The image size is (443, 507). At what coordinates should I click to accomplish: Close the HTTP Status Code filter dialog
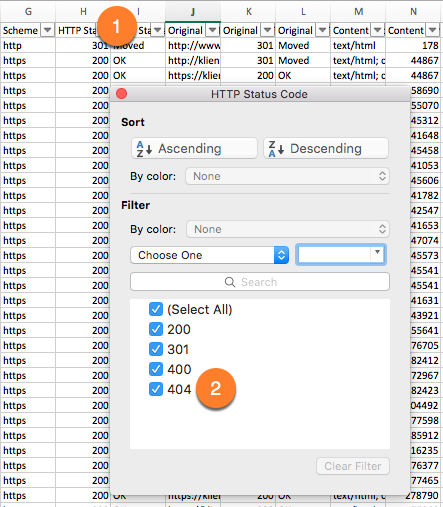tap(122, 94)
